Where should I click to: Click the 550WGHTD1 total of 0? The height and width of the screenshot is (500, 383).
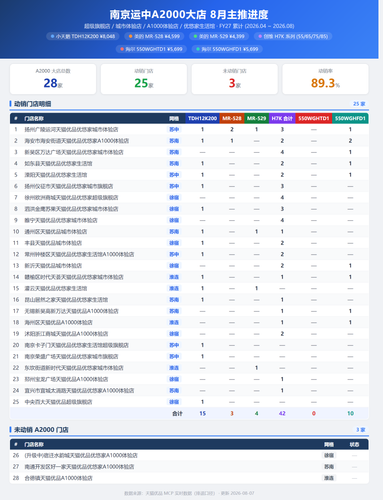(x=314, y=413)
